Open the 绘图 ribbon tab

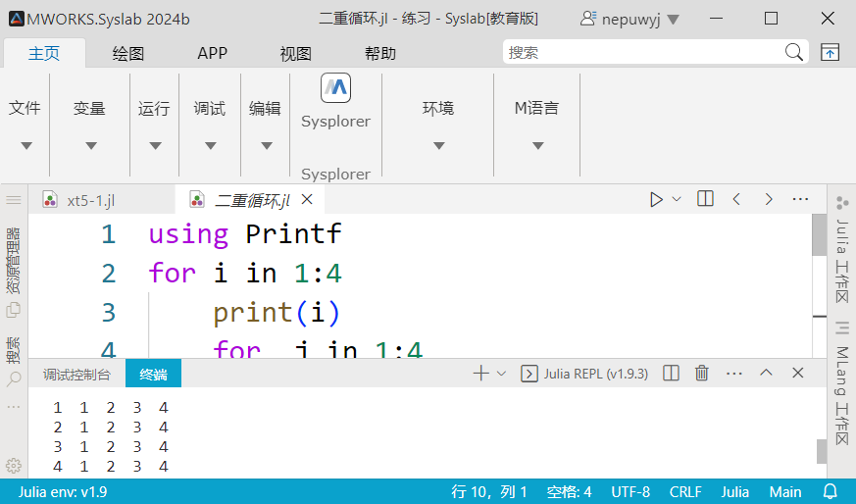(128, 54)
